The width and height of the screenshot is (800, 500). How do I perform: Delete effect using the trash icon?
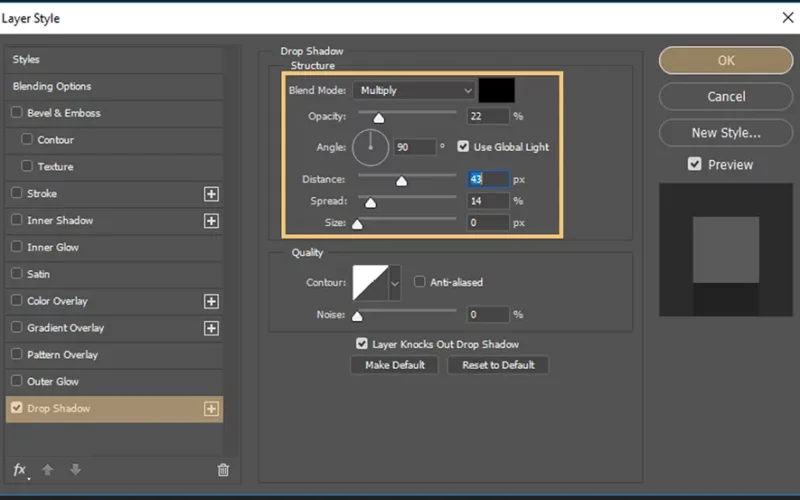[223, 470]
